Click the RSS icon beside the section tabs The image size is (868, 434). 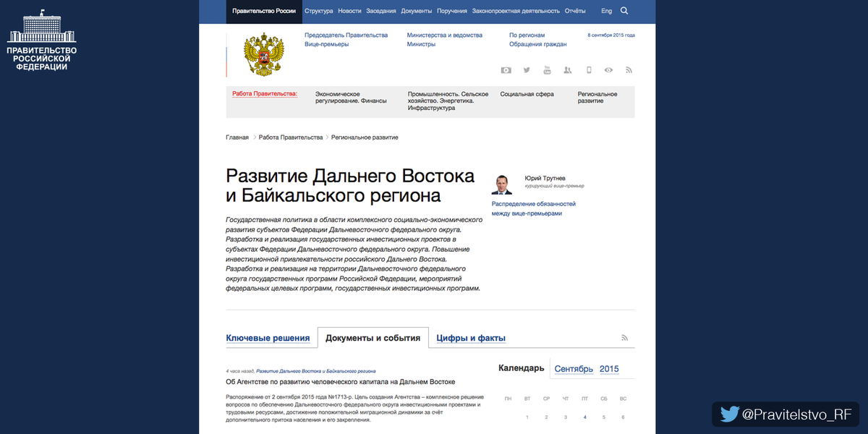625,338
